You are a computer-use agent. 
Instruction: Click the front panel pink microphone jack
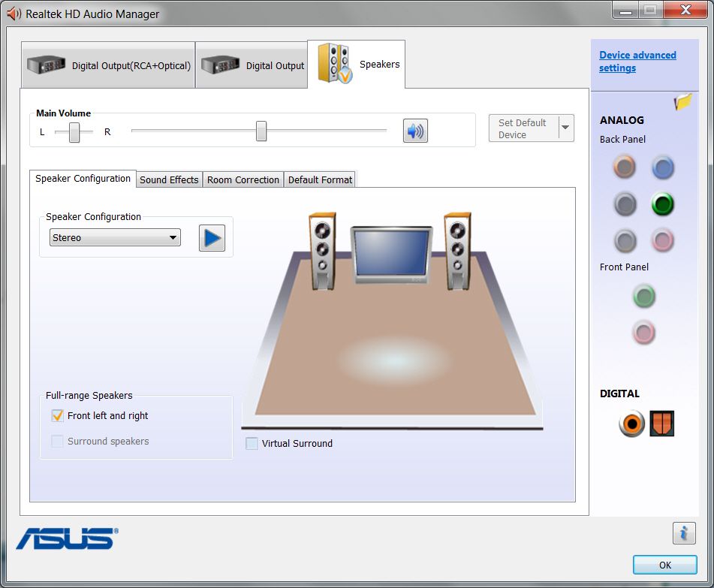[x=643, y=332]
